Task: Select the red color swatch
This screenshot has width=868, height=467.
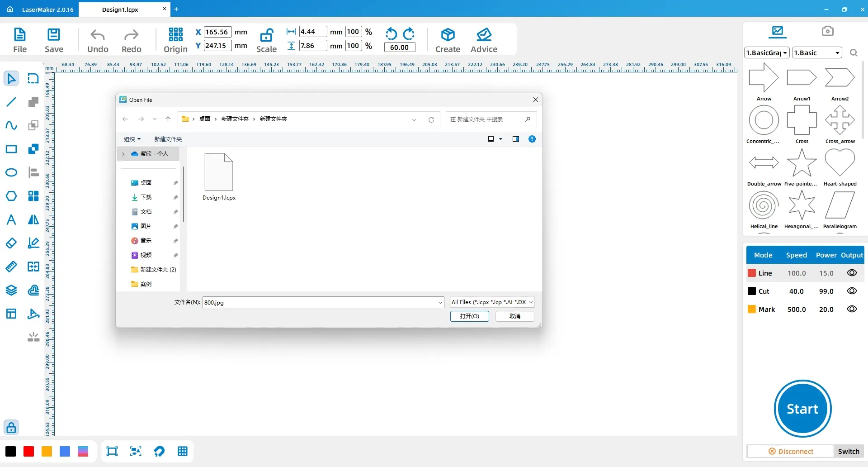Action: [x=28, y=451]
